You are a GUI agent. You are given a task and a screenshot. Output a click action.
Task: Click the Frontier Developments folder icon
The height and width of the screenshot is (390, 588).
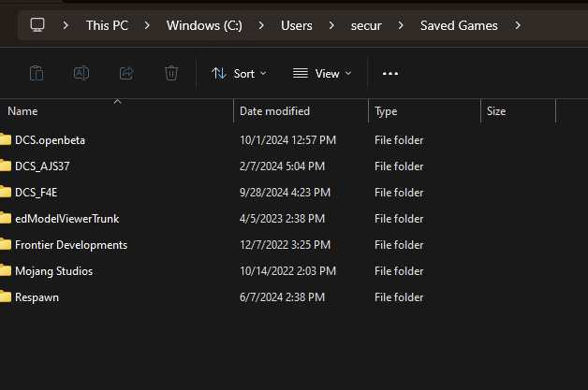click(6, 244)
